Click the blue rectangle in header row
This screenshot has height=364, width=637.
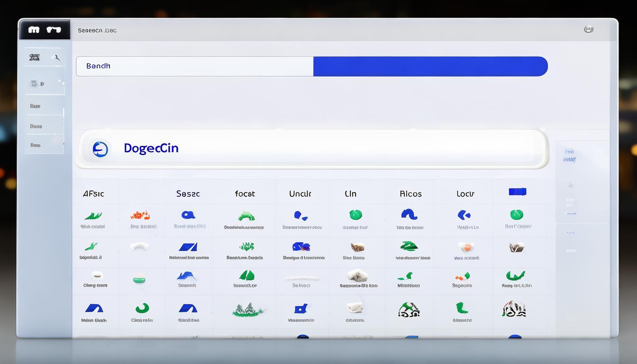(x=517, y=192)
